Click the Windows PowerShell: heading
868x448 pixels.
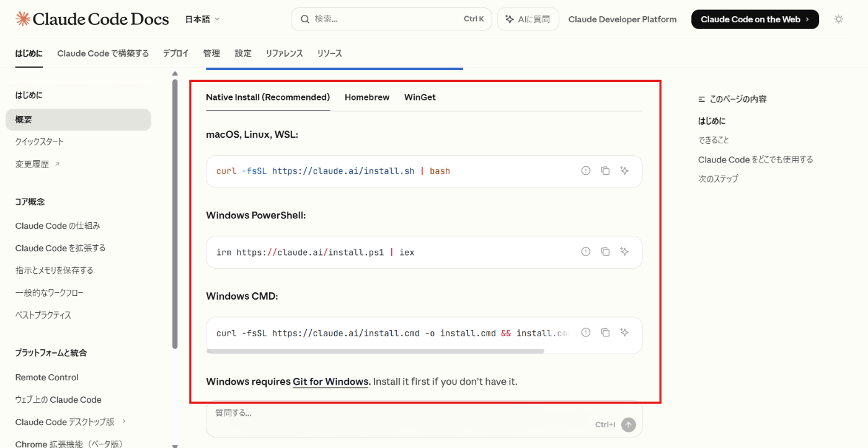point(256,215)
